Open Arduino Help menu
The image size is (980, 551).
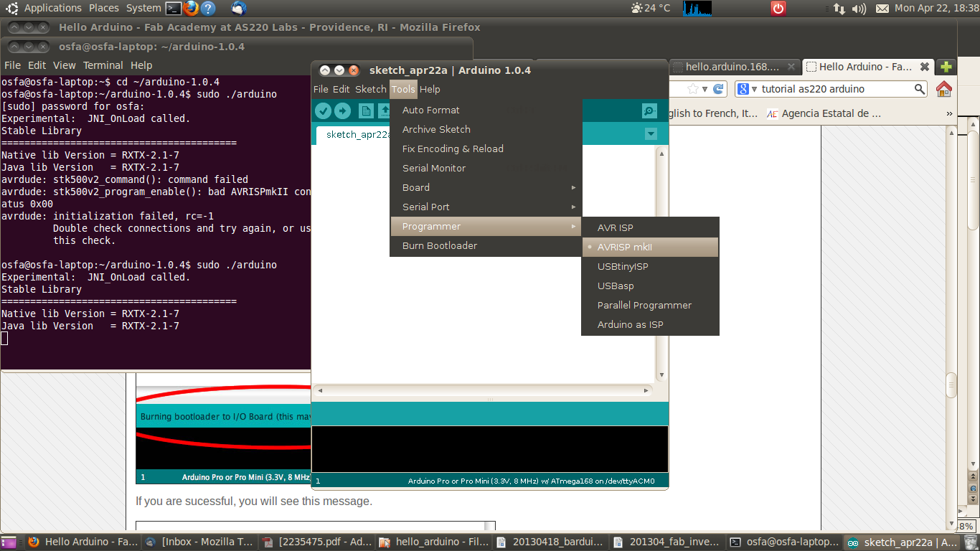[430, 89]
